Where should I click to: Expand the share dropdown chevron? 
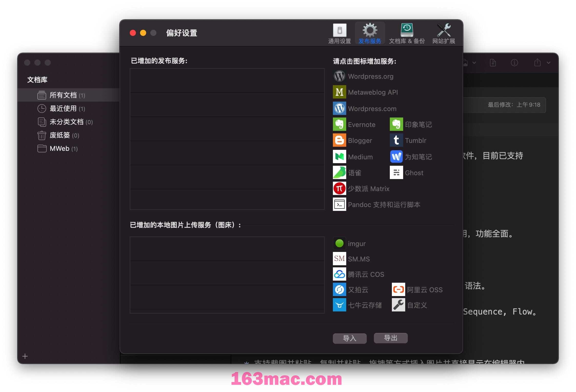pos(548,63)
